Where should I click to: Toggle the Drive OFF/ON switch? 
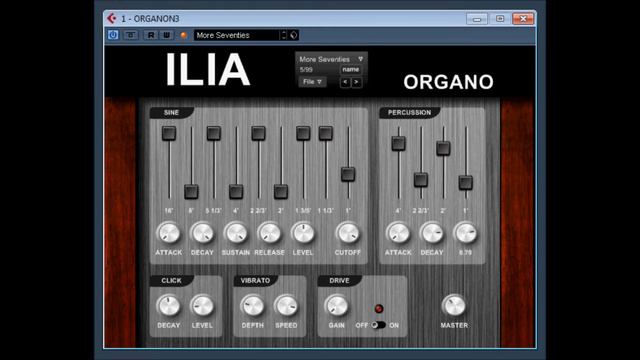(378, 325)
